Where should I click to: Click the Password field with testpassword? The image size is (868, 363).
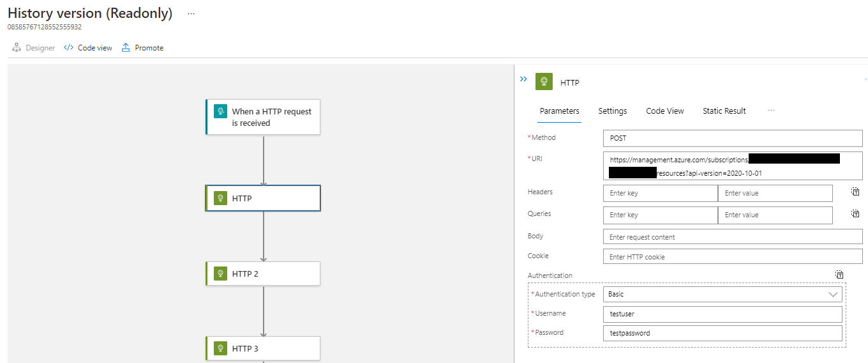[722, 333]
